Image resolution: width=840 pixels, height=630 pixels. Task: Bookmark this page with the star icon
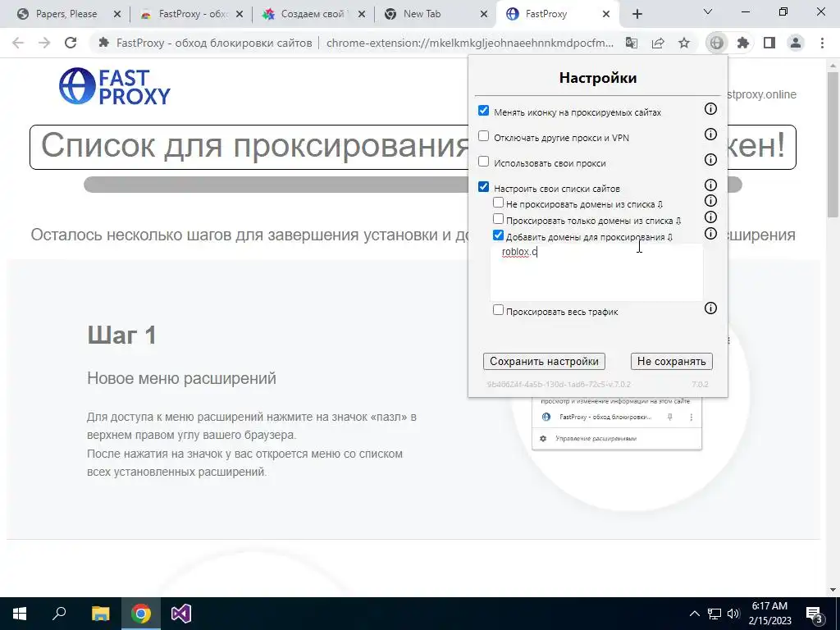click(684, 43)
